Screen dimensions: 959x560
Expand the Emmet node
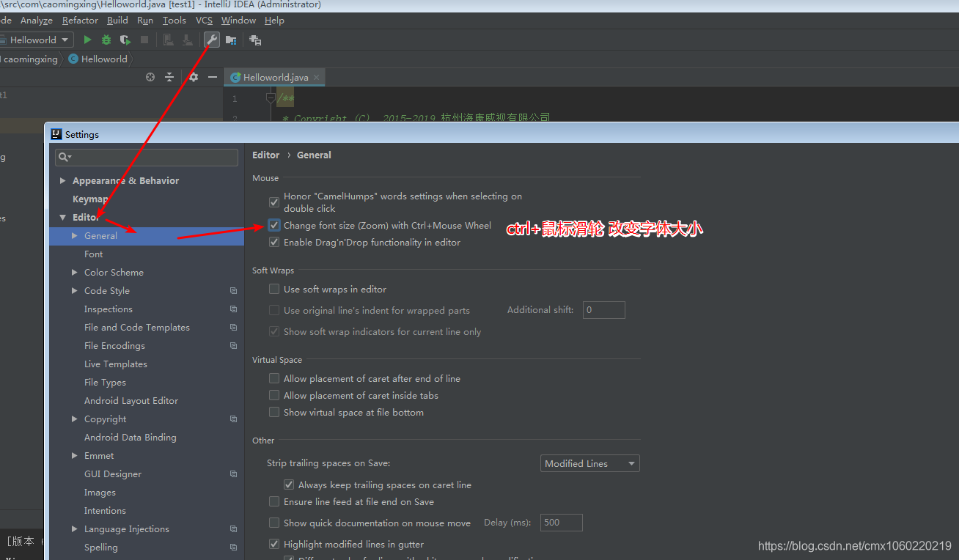[x=75, y=456]
